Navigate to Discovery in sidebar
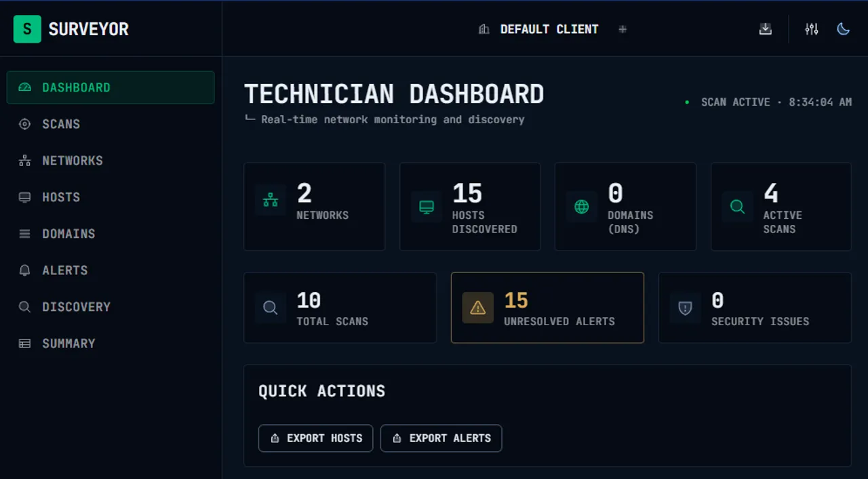 click(x=76, y=307)
